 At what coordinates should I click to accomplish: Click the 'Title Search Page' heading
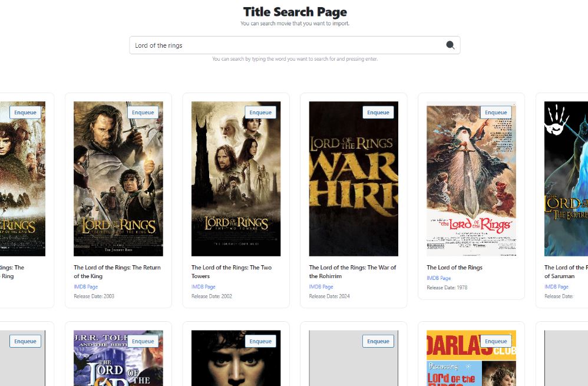click(295, 12)
